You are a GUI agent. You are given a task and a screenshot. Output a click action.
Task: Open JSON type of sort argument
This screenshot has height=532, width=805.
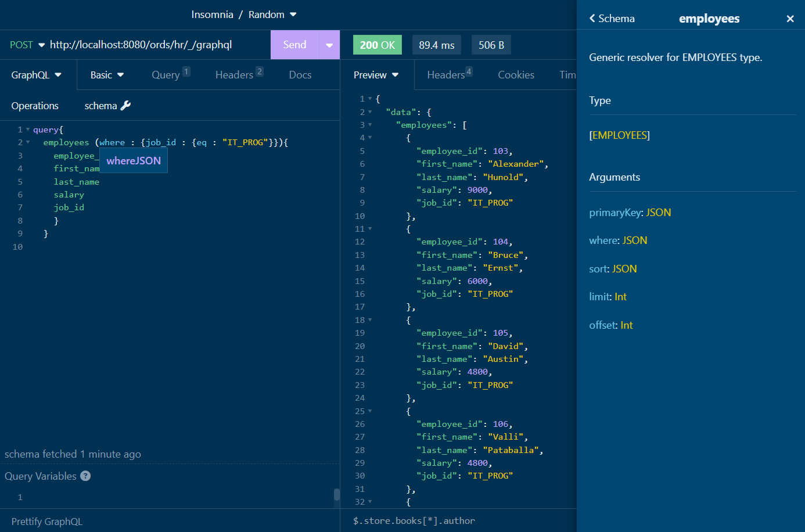pos(625,269)
